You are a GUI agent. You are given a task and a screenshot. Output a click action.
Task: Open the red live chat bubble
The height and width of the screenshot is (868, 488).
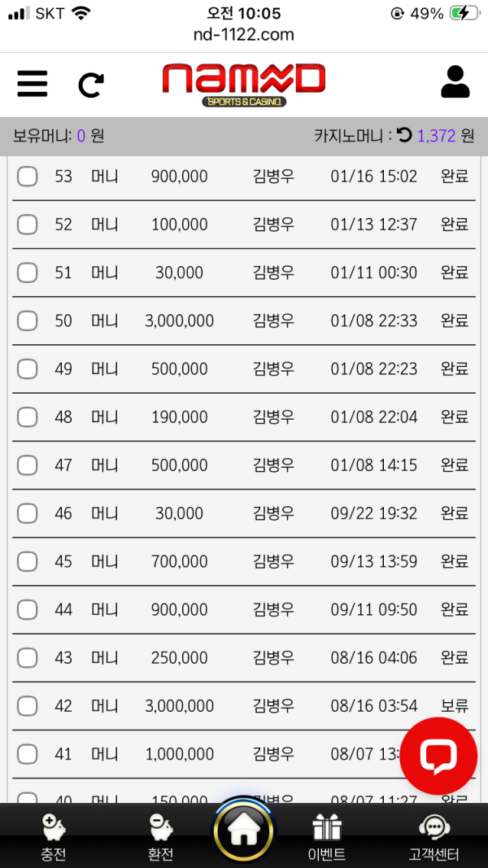click(438, 756)
